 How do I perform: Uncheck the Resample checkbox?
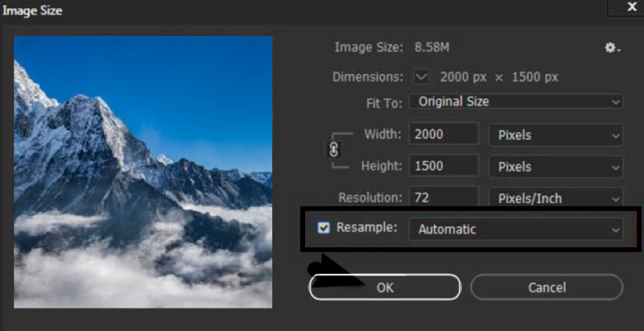324,228
